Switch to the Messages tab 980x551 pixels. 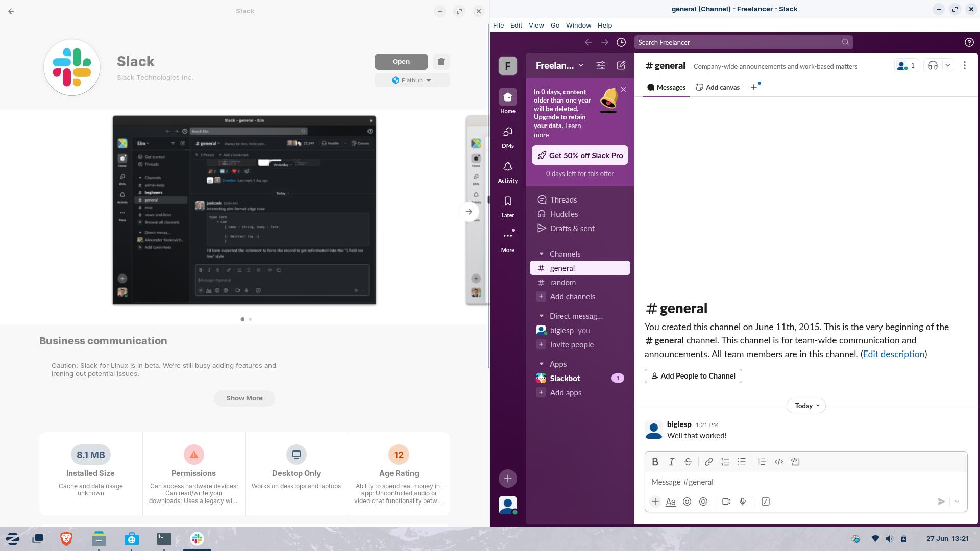666,87
